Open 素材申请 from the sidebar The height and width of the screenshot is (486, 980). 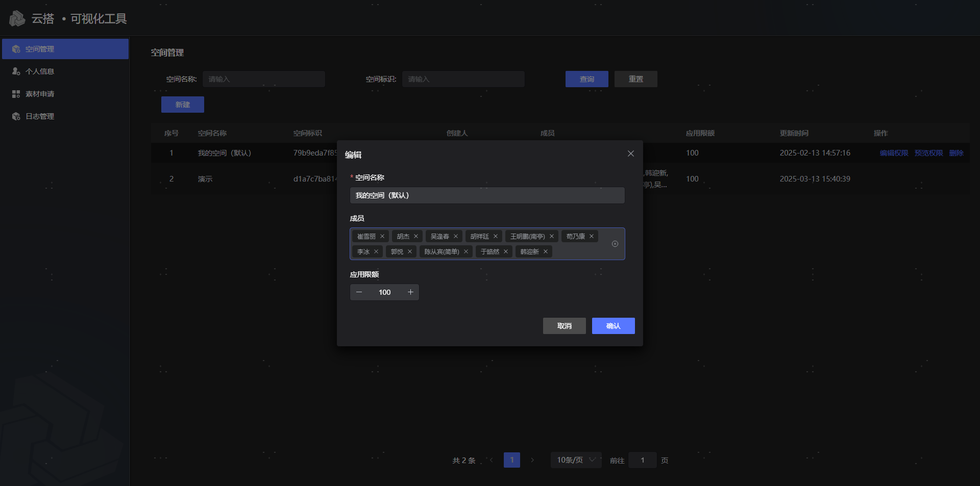tap(40, 94)
